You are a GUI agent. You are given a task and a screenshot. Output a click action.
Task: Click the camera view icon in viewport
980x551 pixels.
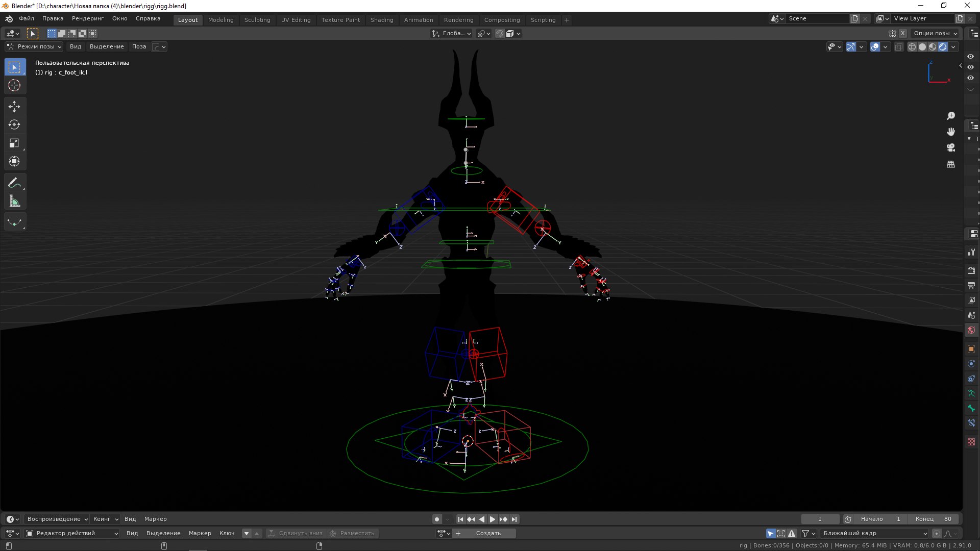point(950,148)
